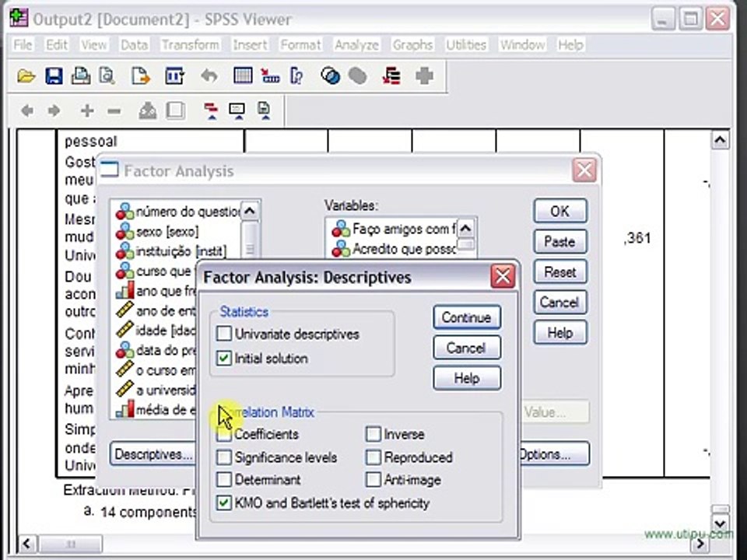Viewport: 747px width, 560px height.
Task: Close the Factor Analysis dialog window
Action: [x=584, y=170]
